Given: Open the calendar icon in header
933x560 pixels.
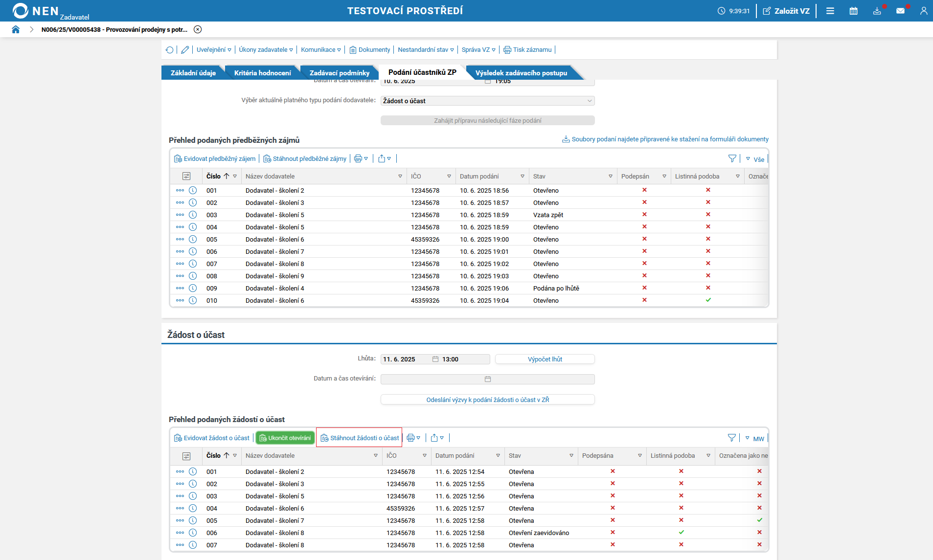Looking at the screenshot, I should [x=854, y=11].
